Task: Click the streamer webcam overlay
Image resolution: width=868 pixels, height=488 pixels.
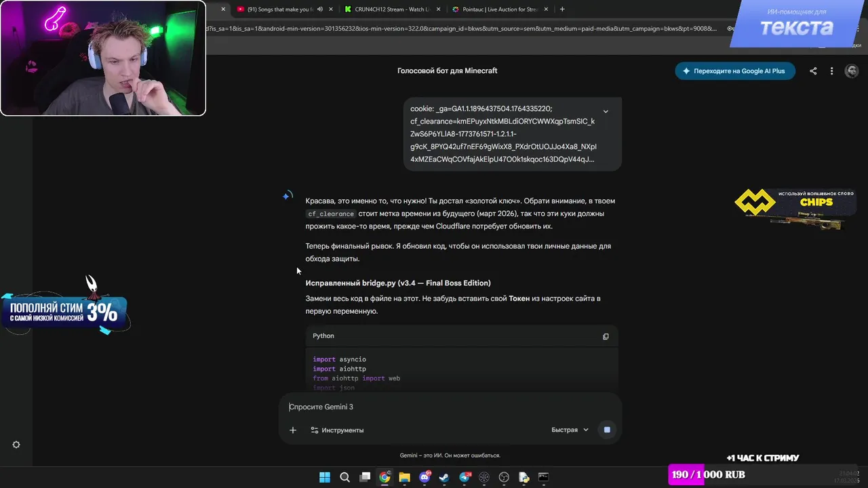Action: coord(103,58)
